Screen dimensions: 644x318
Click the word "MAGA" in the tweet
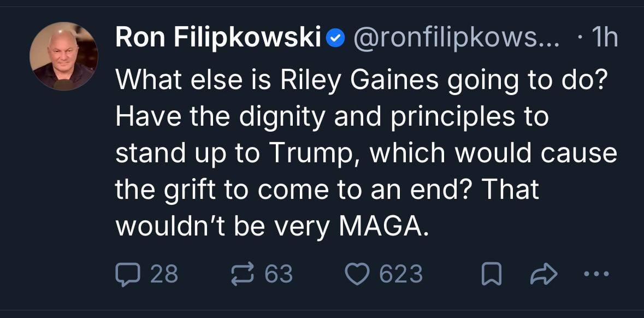pos(380,226)
